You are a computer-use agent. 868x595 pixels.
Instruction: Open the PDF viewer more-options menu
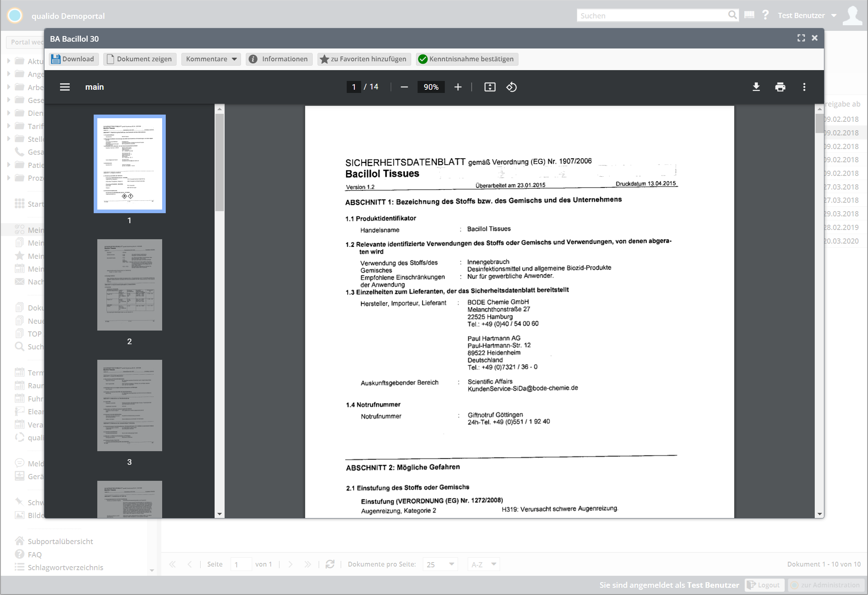804,87
